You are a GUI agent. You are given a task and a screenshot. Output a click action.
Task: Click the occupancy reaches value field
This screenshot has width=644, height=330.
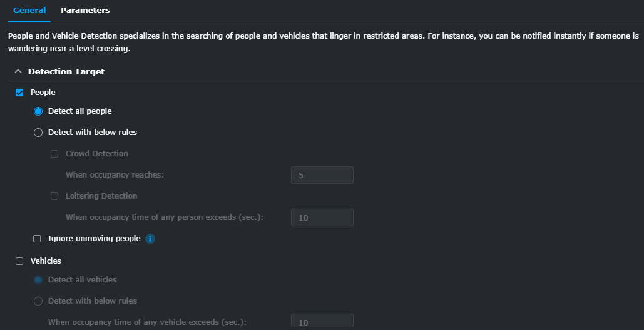[322, 175]
